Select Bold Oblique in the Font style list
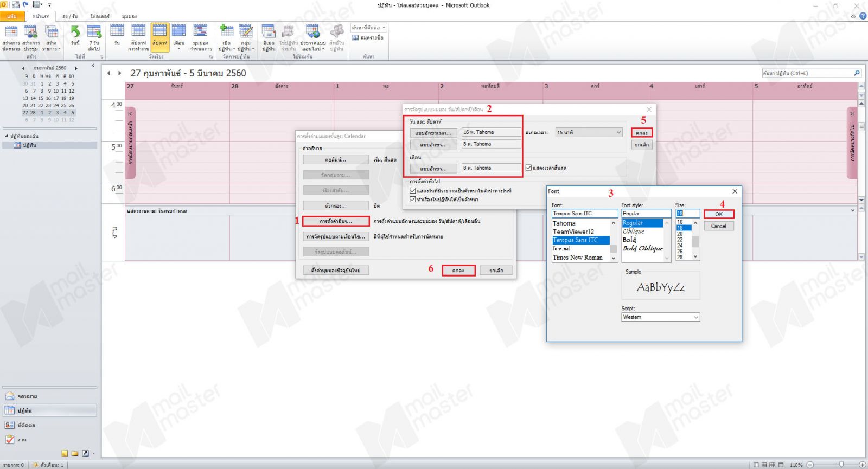868x469 pixels. coord(644,248)
